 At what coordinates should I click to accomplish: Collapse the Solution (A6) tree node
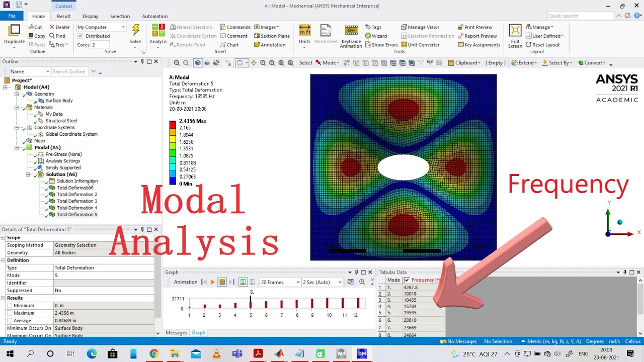pyautogui.click(x=28, y=174)
